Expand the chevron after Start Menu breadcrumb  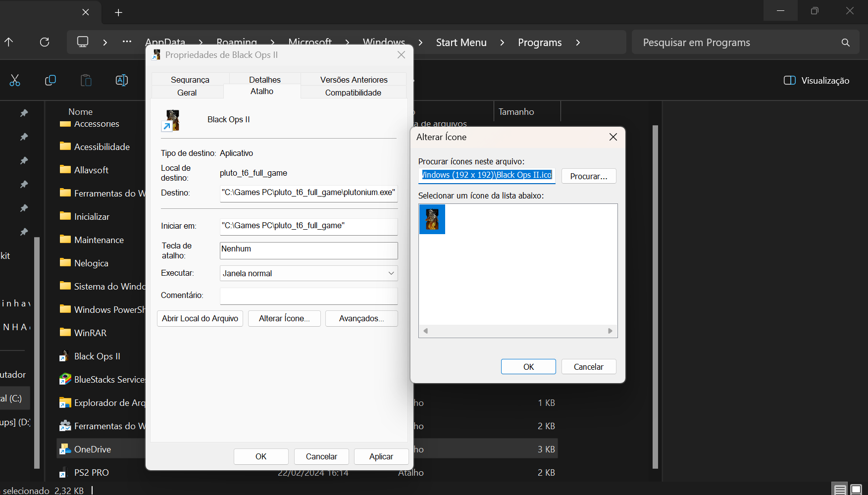pos(502,43)
